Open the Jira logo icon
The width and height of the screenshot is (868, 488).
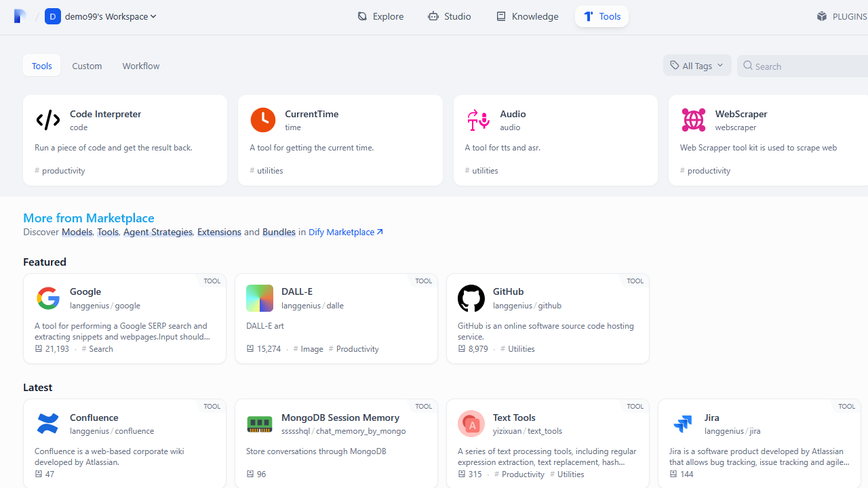point(683,424)
